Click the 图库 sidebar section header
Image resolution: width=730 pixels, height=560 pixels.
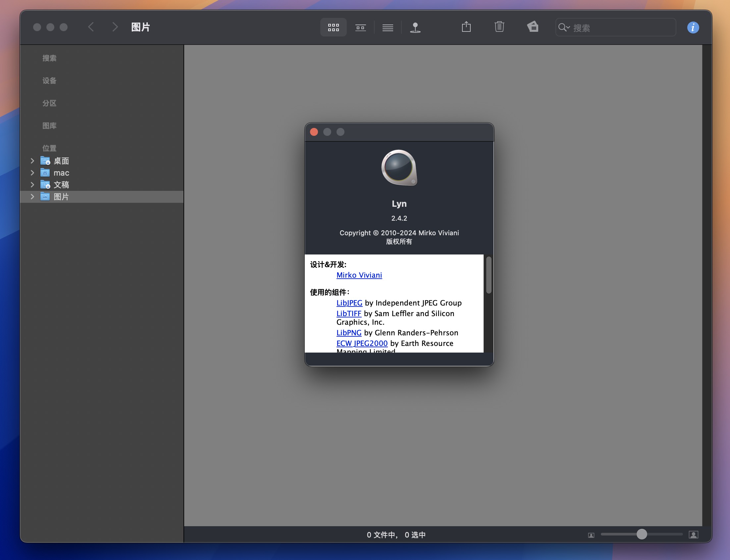49,126
